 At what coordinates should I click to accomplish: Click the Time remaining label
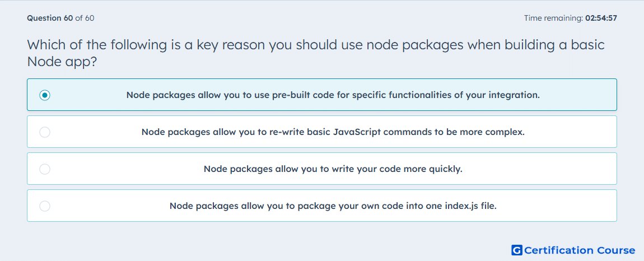click(x=554, y=18)
